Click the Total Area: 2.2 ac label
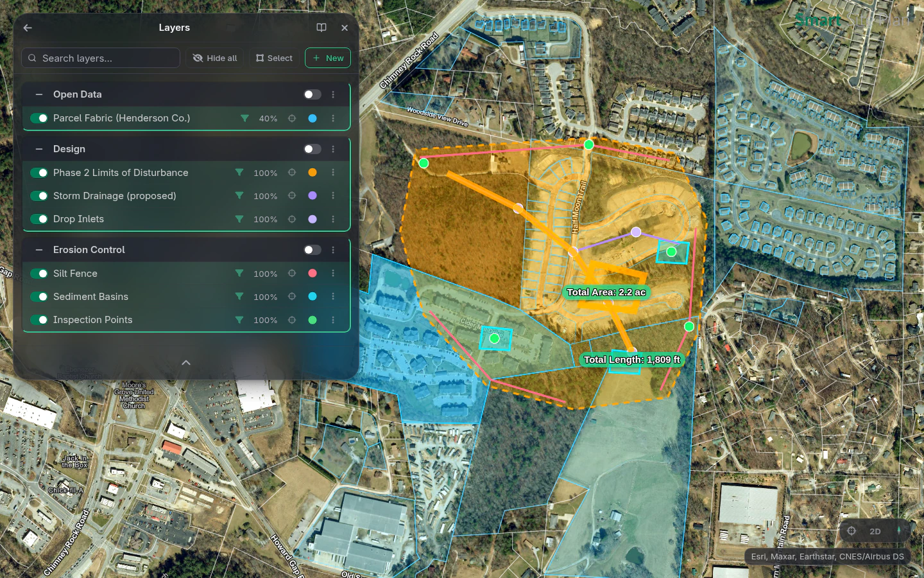The height and width of the screenshot is (578, 924). click(x=606, y=292)
